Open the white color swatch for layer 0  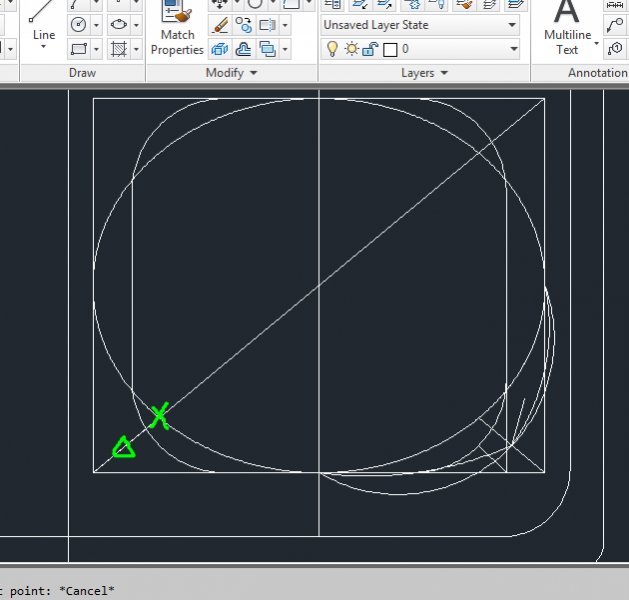[390, 50]
